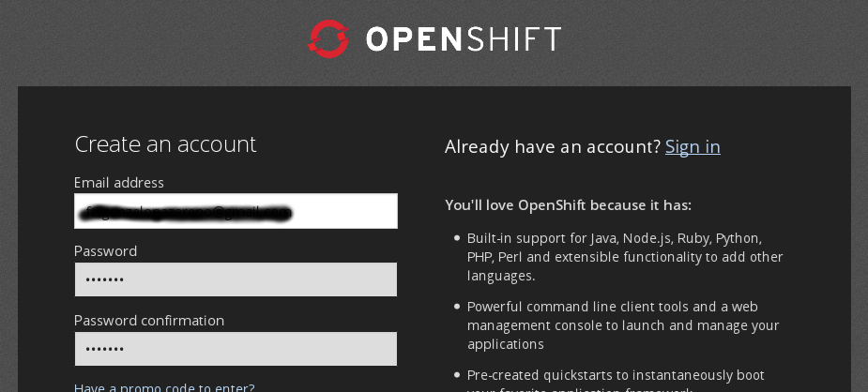Click the Email address label

click(x=119, y=183)
